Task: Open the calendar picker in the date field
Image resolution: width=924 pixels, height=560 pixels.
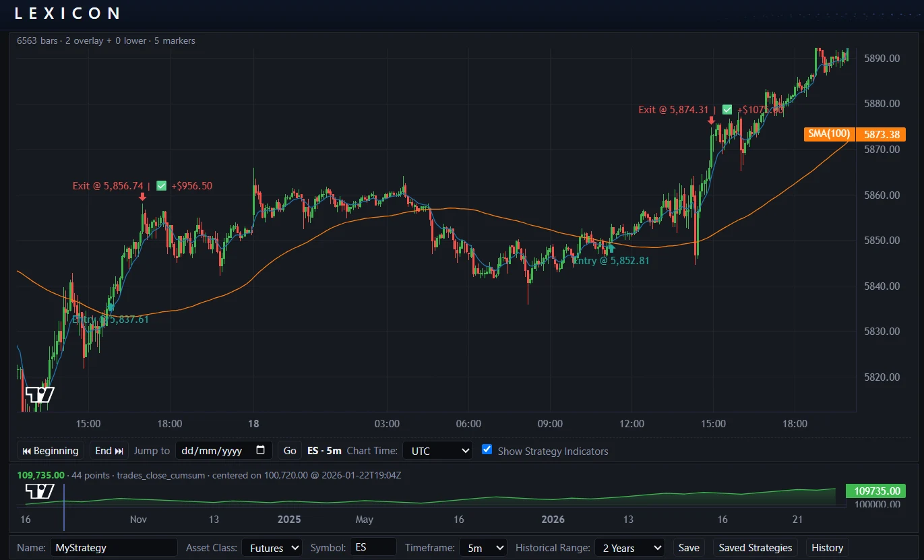Action: [261, 450]
